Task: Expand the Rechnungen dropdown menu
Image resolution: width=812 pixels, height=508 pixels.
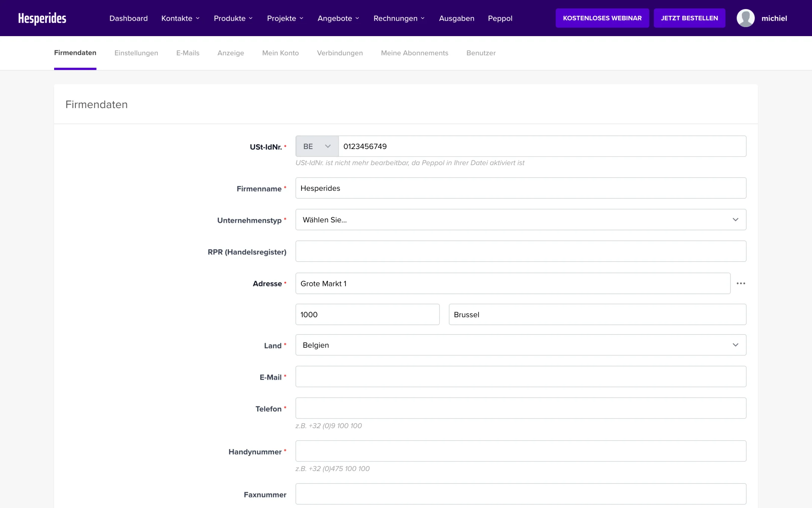Action: pyautogui.click(x=399, y=18)
